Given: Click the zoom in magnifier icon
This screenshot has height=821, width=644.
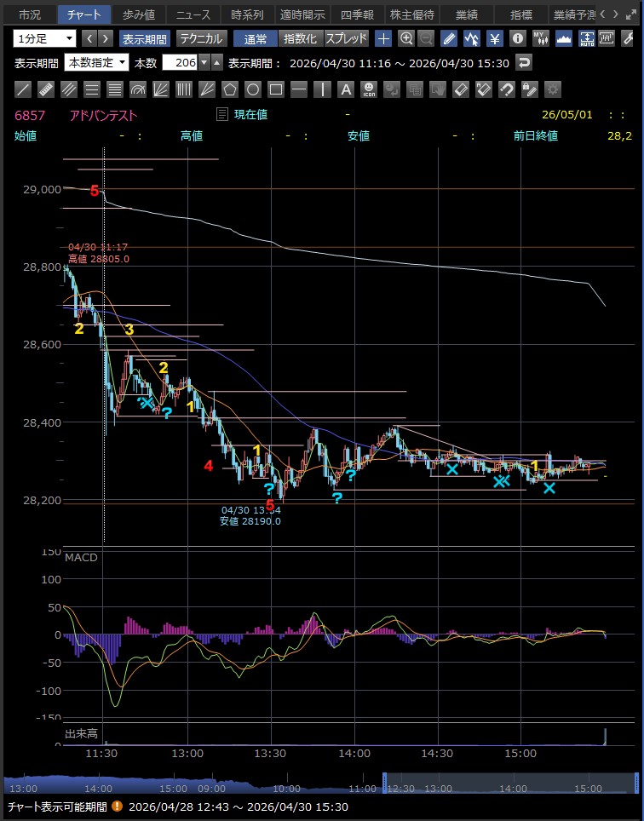Looking at the screenshot, I should pyautogui.click(x=406, y=38).
